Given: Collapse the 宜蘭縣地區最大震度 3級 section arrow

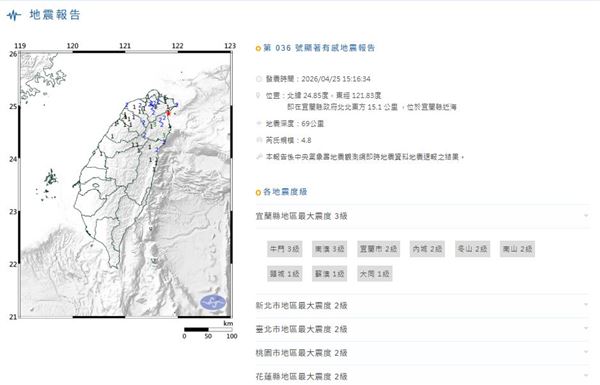Looking at the screenshot, I should point(586,216).
